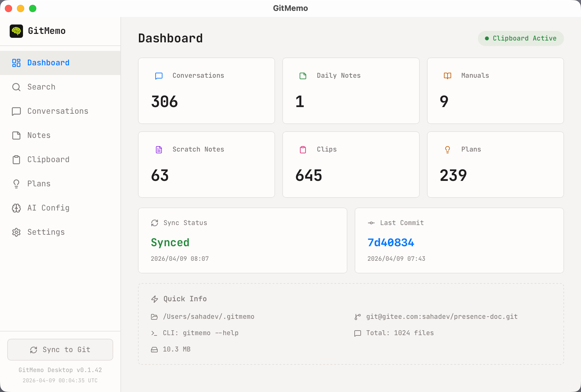This screenshot has height=392, width=581.
Task: Open the Clips count card
Action: point(351,165)
